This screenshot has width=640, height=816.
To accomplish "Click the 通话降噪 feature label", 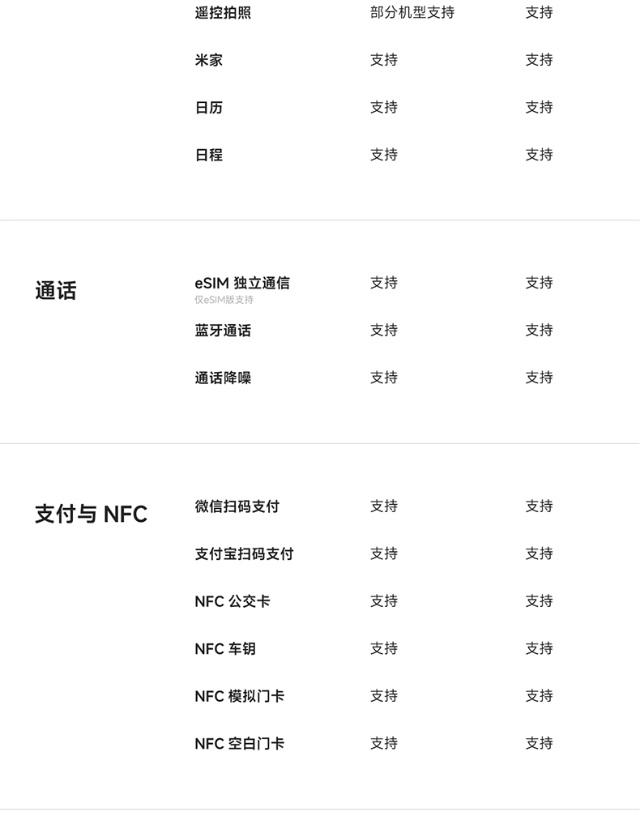I will [x=223, y=378].
